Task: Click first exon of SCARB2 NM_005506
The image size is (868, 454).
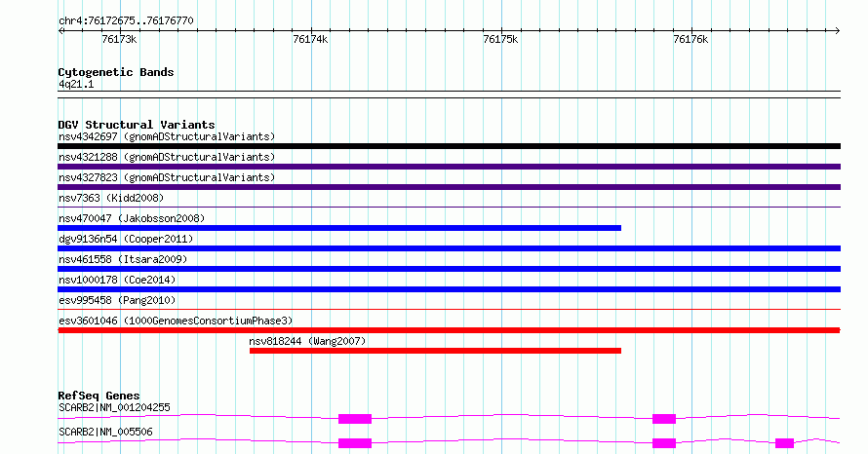Action: coord(355,443)
